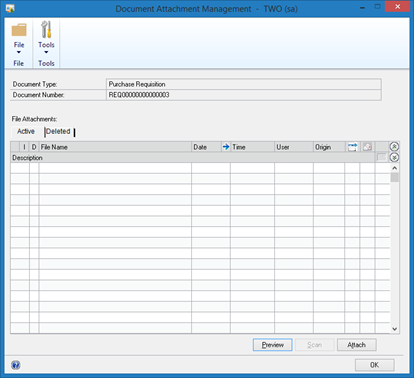414x378 pixels.
Task: Click the first File Name cell
Action: click(115, 168)
